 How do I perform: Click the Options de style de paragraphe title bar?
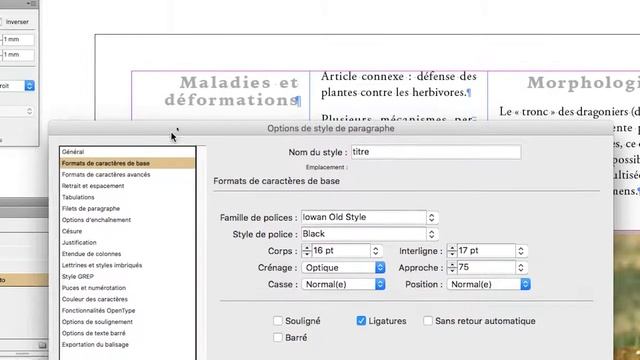[331, 128]
